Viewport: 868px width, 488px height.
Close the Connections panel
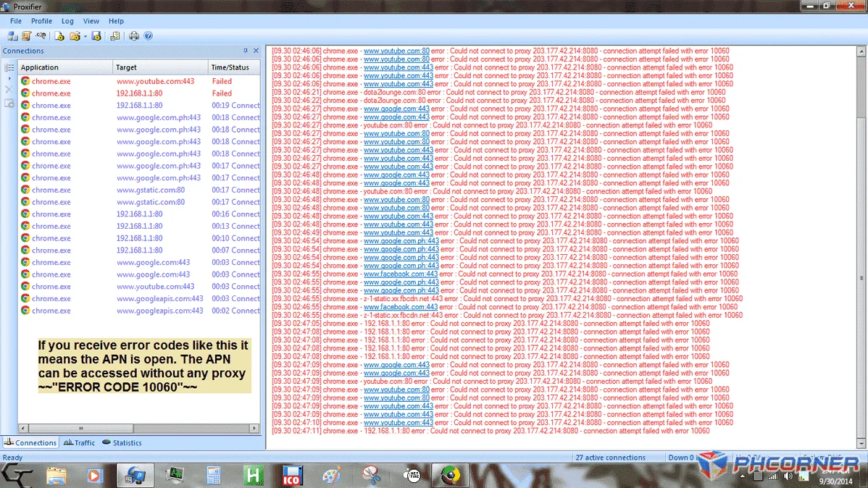point(256,51)
